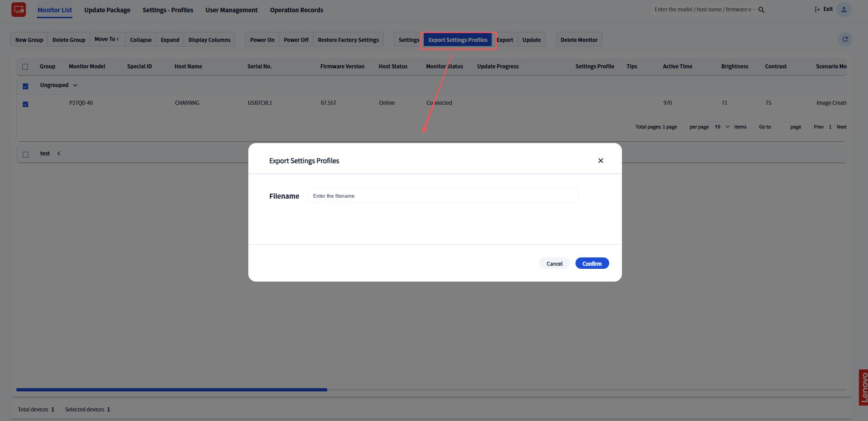Toggle the select-all header checkbox
Screen dimensions: 868x421
pyautogui.click(x=25, y=67)
